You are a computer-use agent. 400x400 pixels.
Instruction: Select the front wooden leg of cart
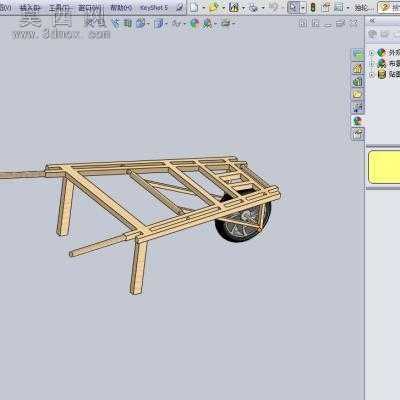(x=138, y=267)
